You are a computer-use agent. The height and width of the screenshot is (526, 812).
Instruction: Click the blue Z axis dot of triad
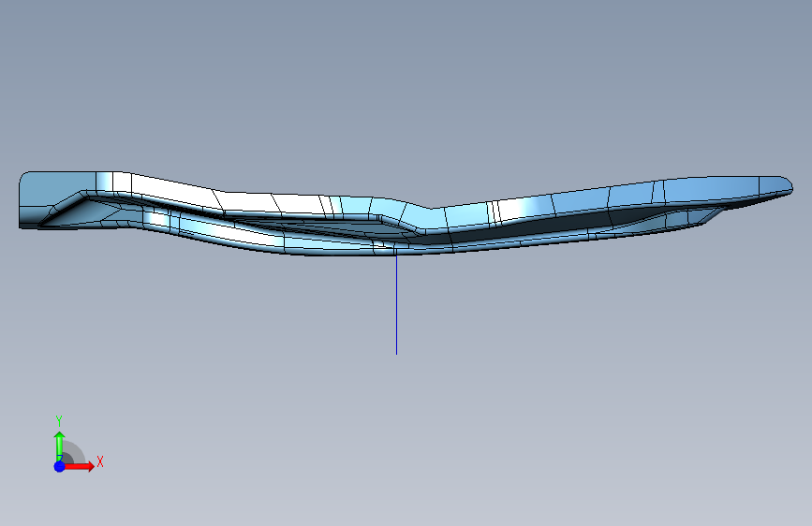pyautogui.click(x=60, y=466)
